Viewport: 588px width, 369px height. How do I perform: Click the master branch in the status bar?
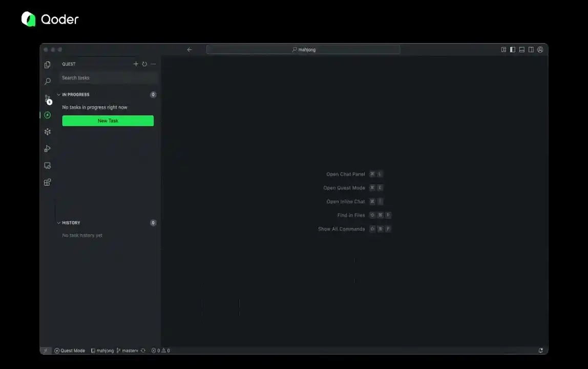(128, 351)
